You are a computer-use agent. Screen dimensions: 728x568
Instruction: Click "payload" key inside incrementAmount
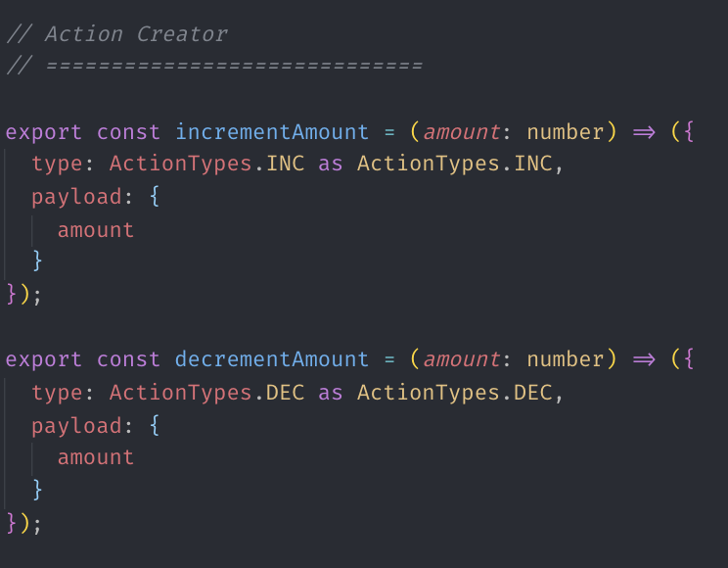coord(76,198)
